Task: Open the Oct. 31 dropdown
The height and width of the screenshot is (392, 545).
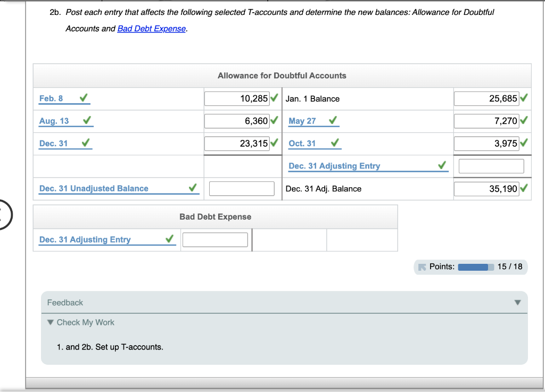Action: pos(315,144)
